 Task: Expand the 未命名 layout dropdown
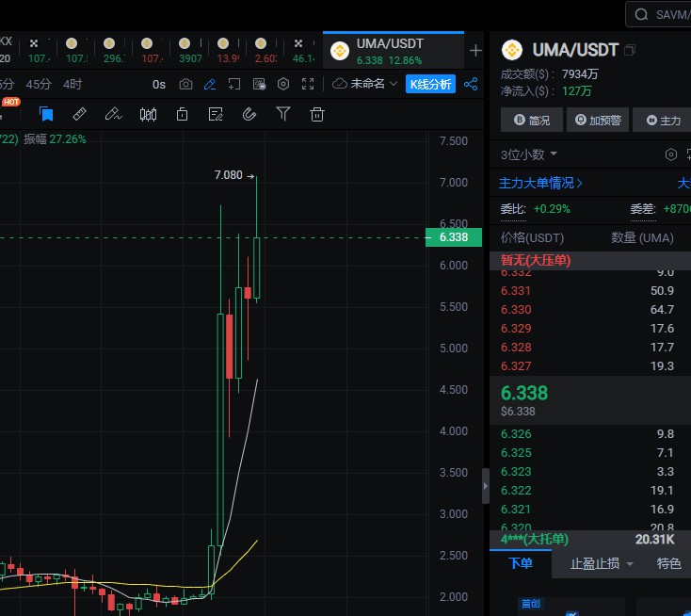pos(394,83)
